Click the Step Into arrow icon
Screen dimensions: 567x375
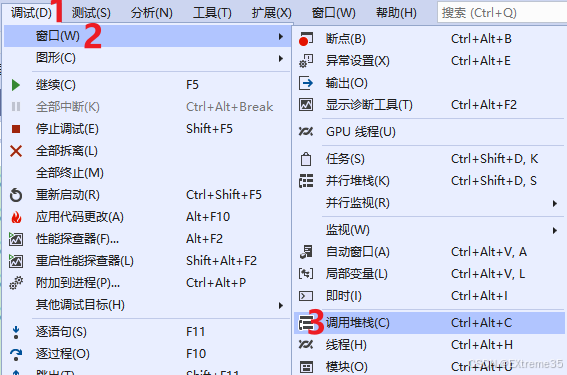tap(16, 332)
